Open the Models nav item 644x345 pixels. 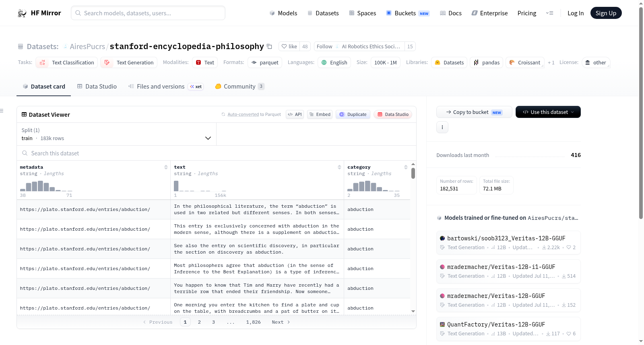[x=283, y=13]
